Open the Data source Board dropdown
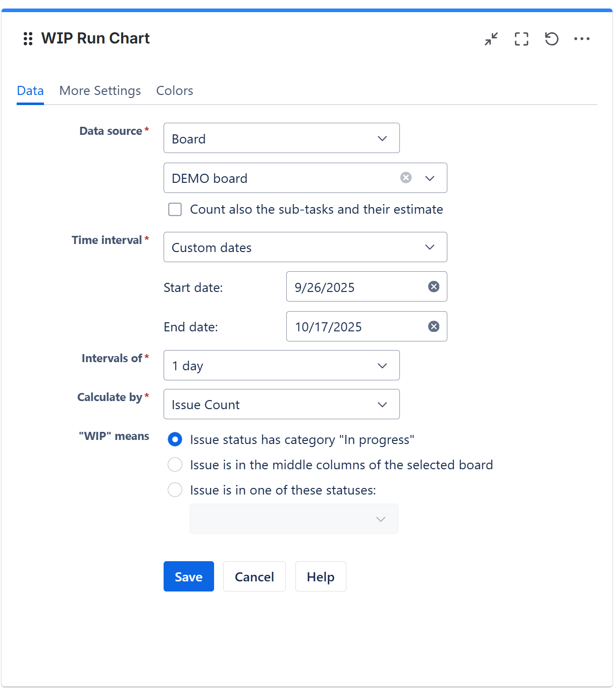 coord(281,138)
